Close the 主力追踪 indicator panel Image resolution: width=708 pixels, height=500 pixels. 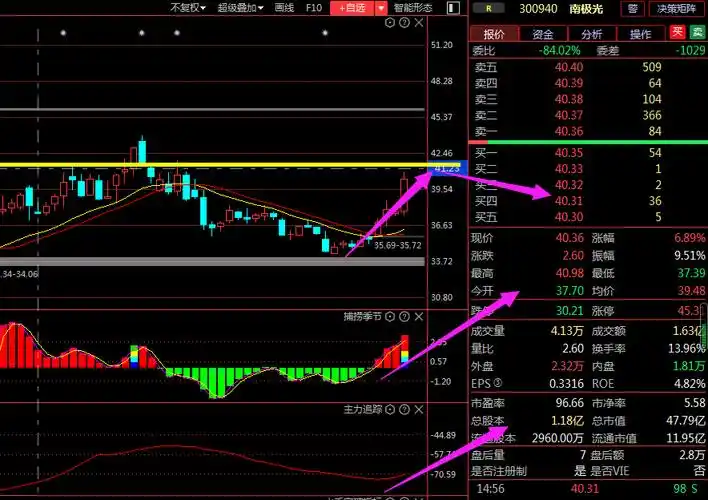click(418, 409)
